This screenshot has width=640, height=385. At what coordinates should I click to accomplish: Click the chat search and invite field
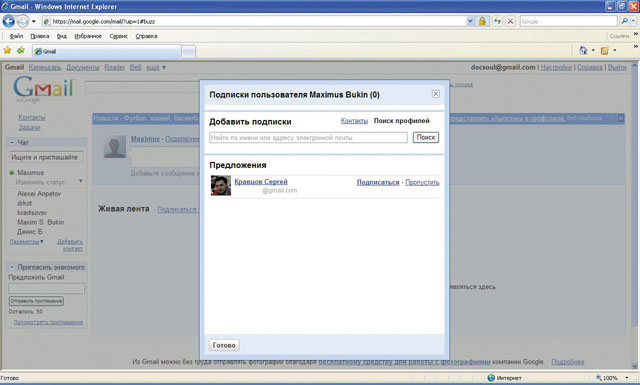pos(46,158)
